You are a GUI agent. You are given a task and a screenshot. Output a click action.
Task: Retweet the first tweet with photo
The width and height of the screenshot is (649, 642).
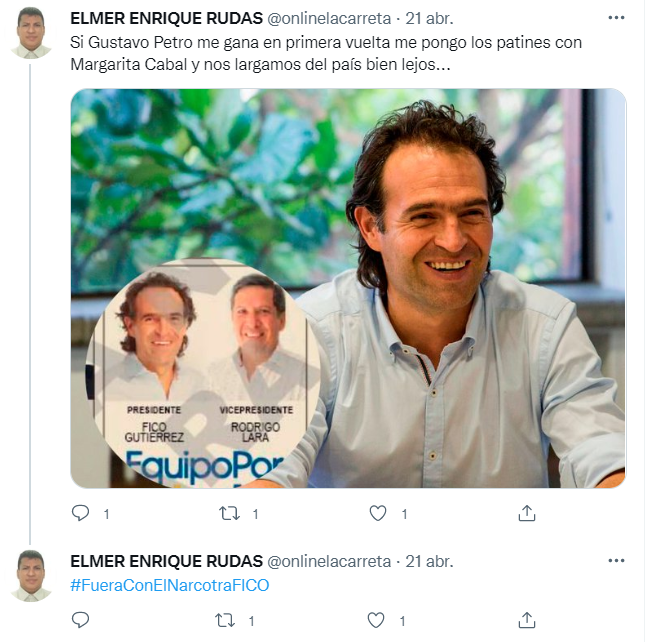229,514
